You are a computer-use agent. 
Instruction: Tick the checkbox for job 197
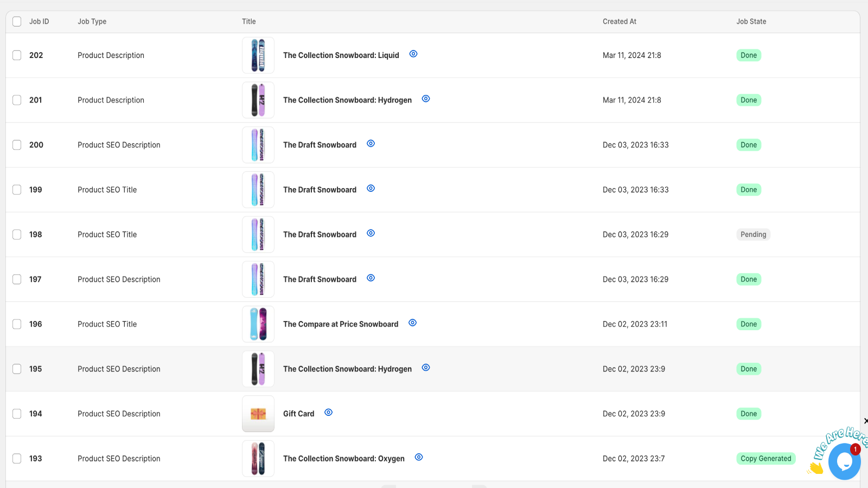[x=17, y=279]
